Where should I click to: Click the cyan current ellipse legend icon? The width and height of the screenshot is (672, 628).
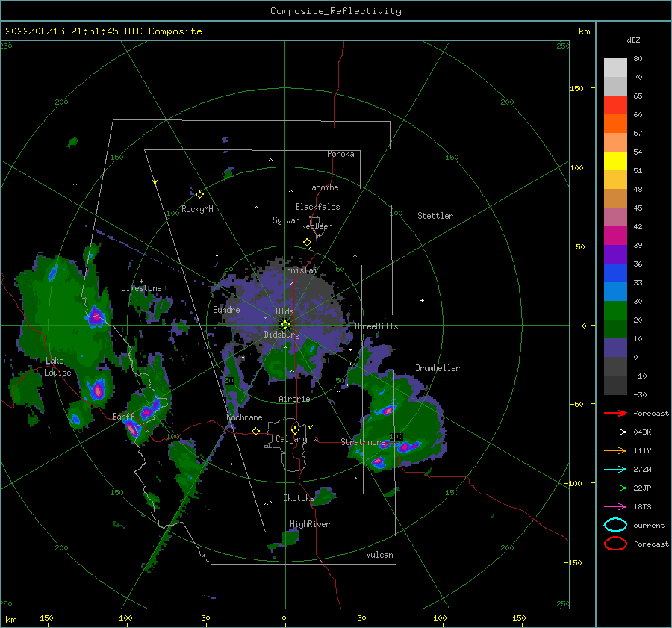pos(615,525)
